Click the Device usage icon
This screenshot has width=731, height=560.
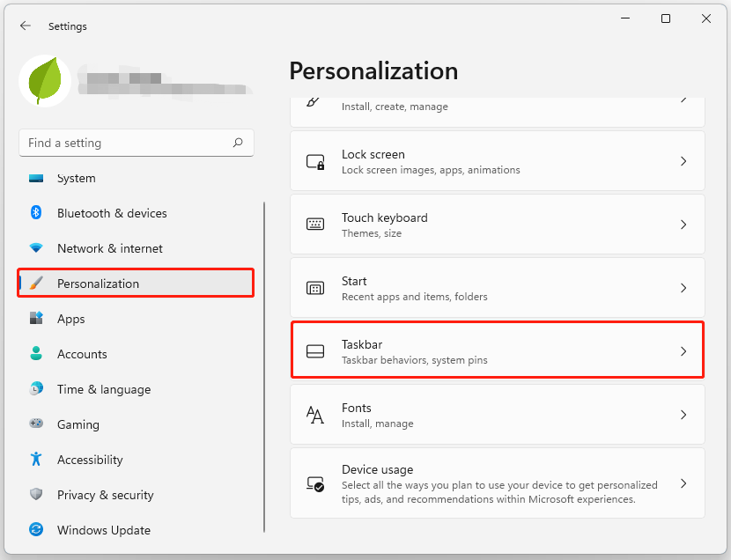315,484
